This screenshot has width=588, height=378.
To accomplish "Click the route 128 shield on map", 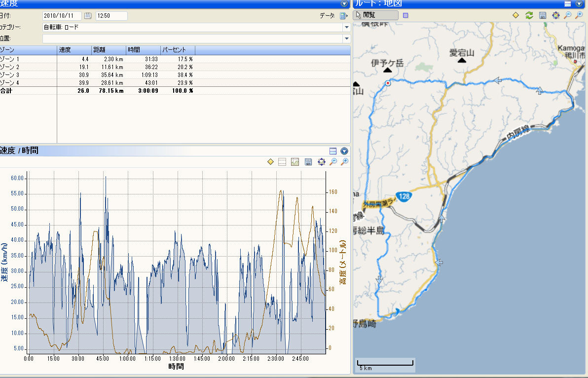I will [404, 196].
